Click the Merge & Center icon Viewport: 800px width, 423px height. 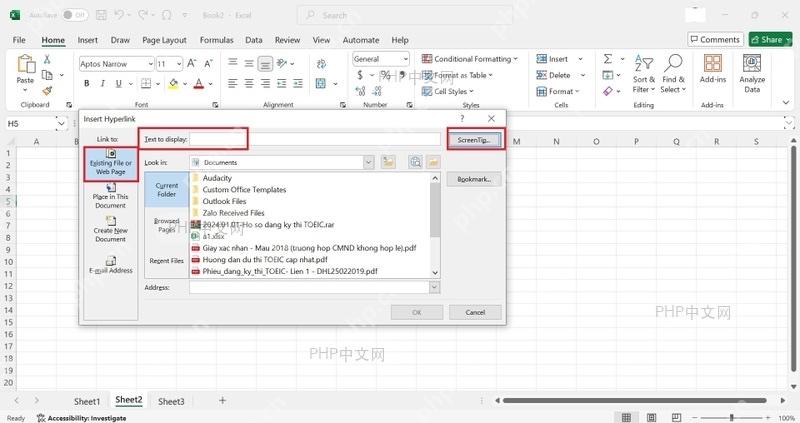pos(321,83)
